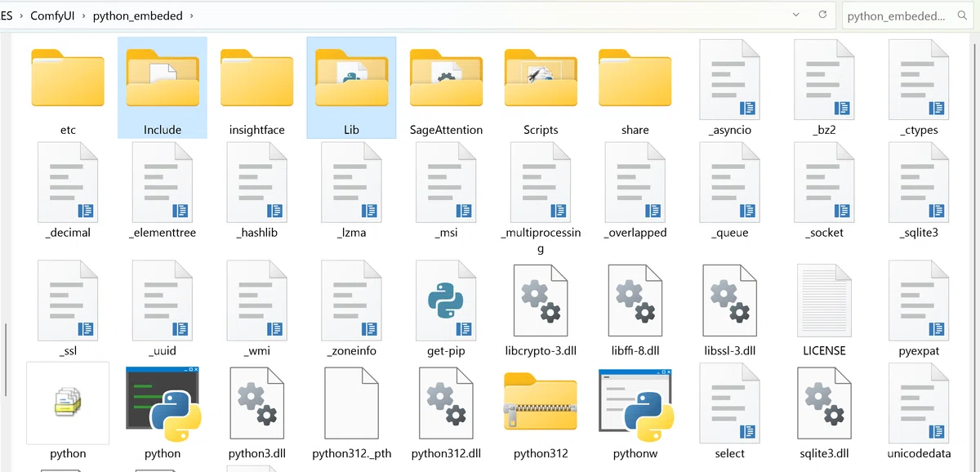
Task: Select the get-pip Python script
Action: (x=446, y=309)
